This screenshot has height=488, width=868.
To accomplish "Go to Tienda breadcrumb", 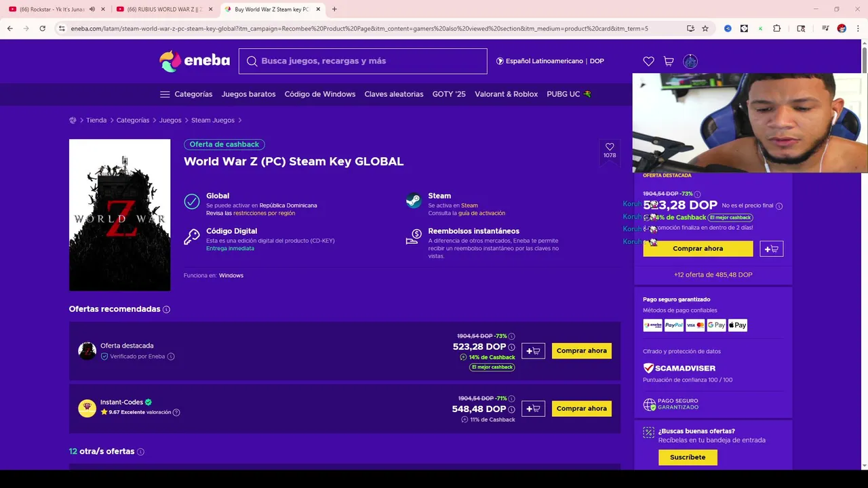I will tap(96, 120).
